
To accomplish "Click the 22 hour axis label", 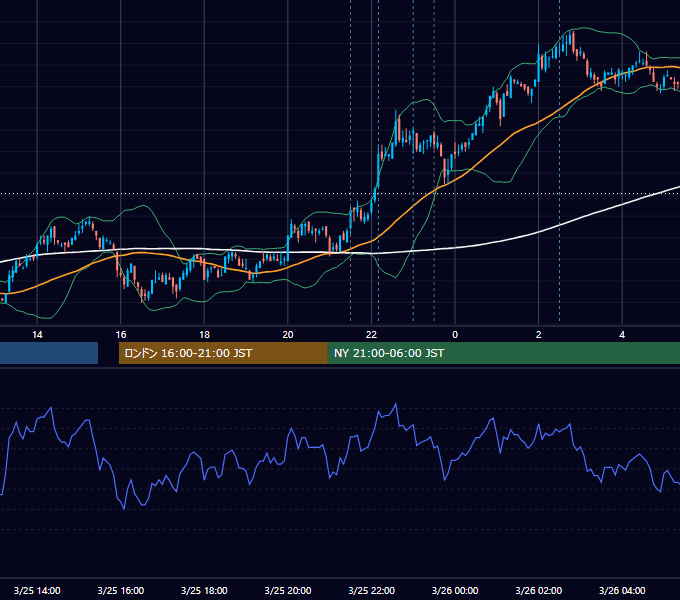I will tap(372, 335).
